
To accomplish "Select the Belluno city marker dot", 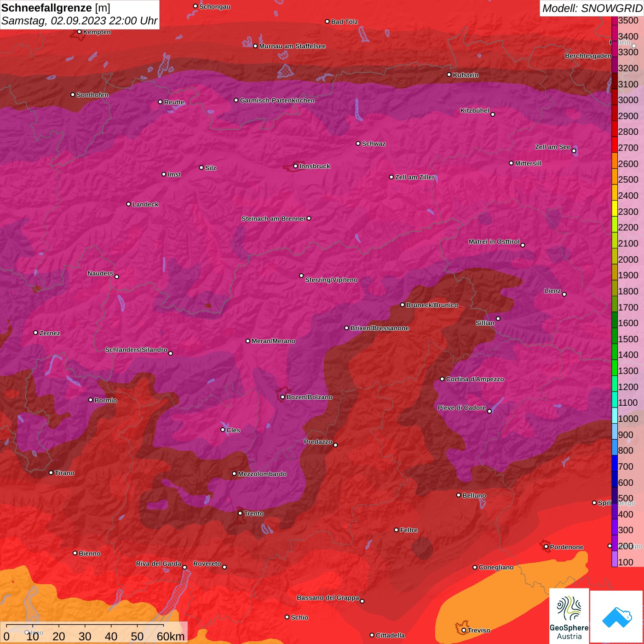I will pyautogui.click(x=458, y=495).
